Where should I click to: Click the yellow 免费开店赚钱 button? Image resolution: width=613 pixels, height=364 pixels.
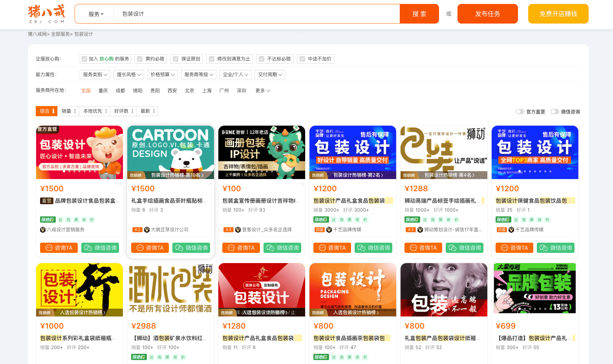558,14
